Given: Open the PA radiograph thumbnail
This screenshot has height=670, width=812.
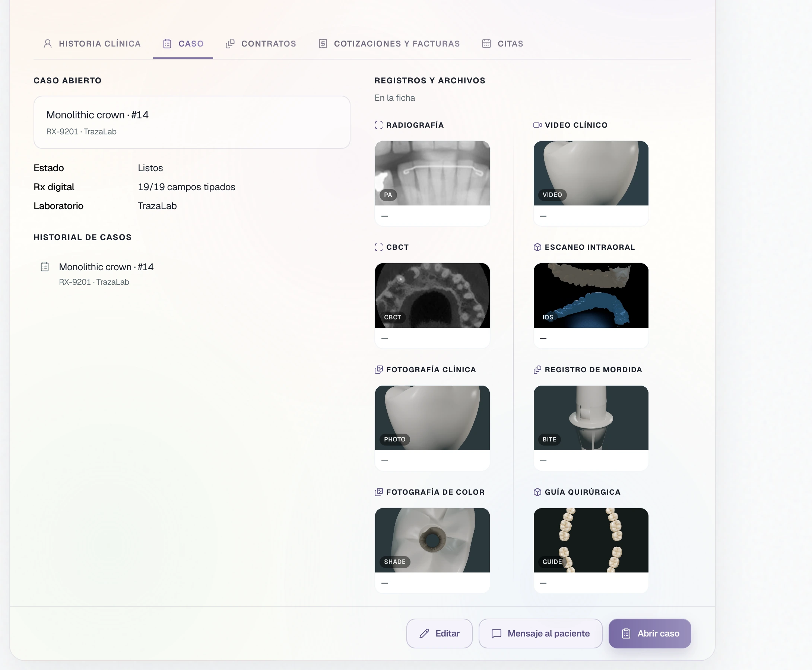Looking at the screenshot, I should click(432, 173).
